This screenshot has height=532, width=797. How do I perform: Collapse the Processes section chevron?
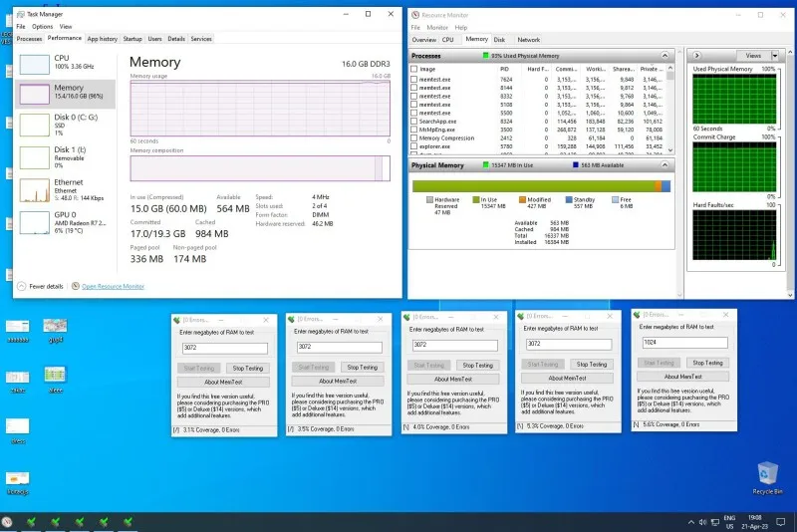664,56
